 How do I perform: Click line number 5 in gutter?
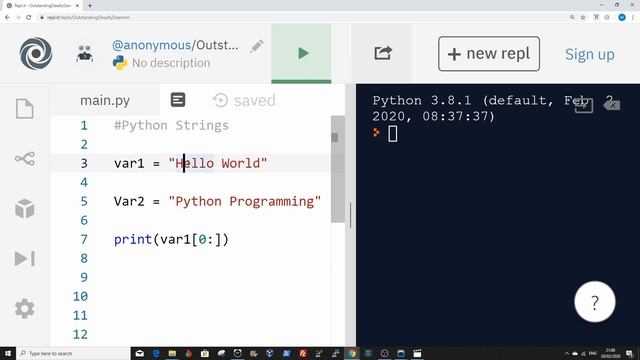coord(84,201)
